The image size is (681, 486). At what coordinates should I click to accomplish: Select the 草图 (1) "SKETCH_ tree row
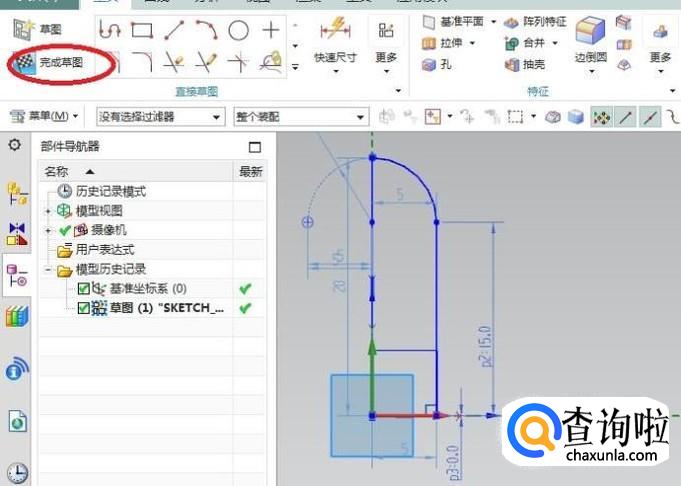[x=152, y=308]
